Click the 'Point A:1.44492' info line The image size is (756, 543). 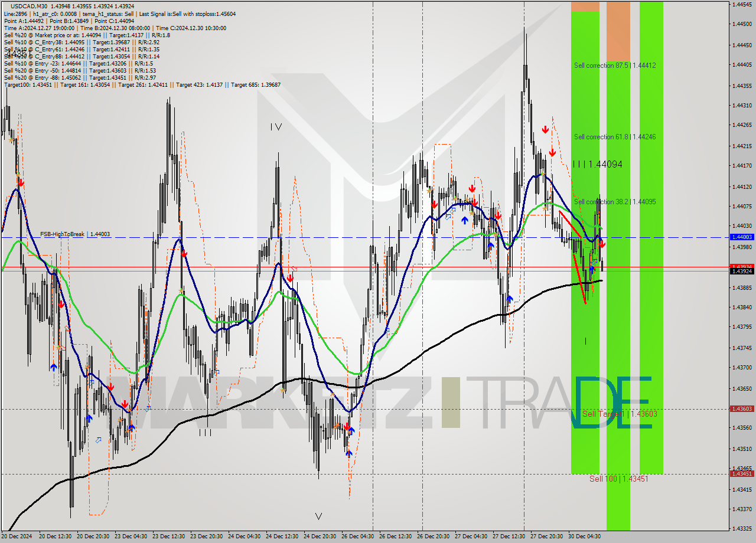point(69,21)
